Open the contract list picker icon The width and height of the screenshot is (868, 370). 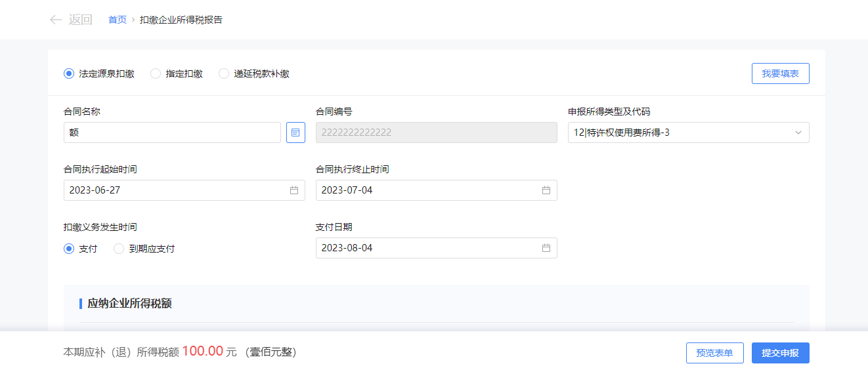tap(295, 133)
